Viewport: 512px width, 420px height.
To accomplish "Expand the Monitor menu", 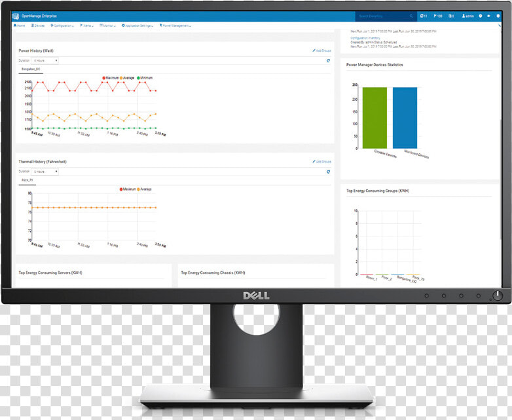I will (108, 26).
